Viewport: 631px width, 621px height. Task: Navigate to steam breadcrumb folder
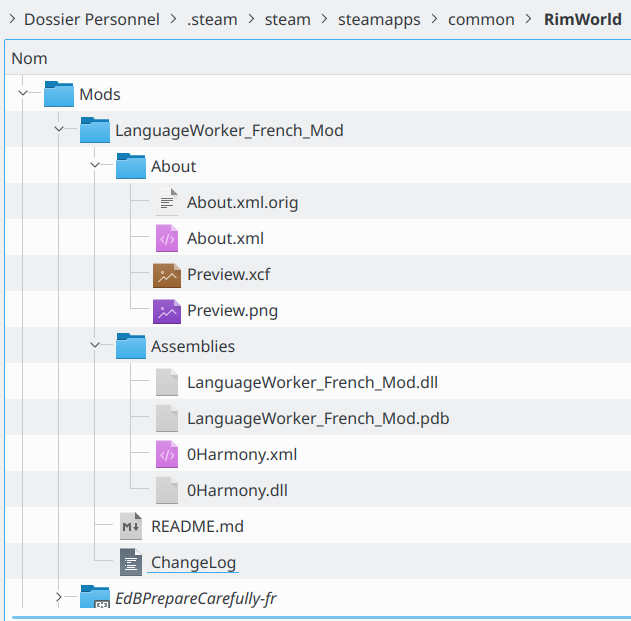point(288,19)
